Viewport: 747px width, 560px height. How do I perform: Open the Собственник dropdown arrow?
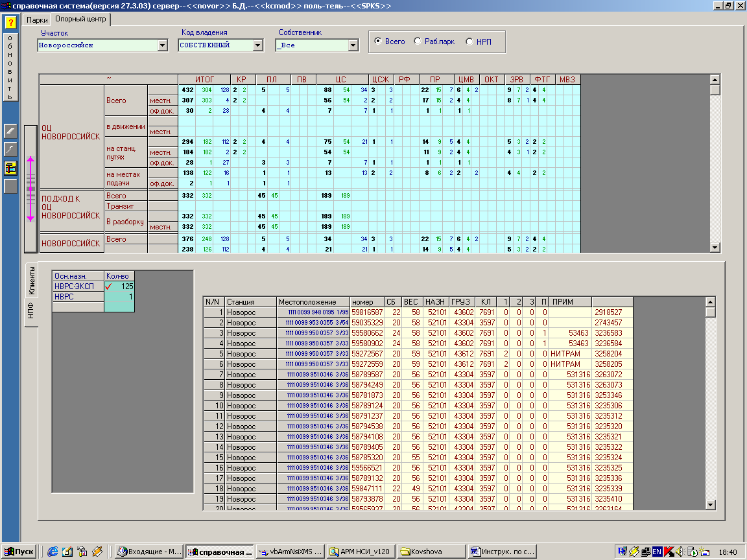click(x=353, y=45)
